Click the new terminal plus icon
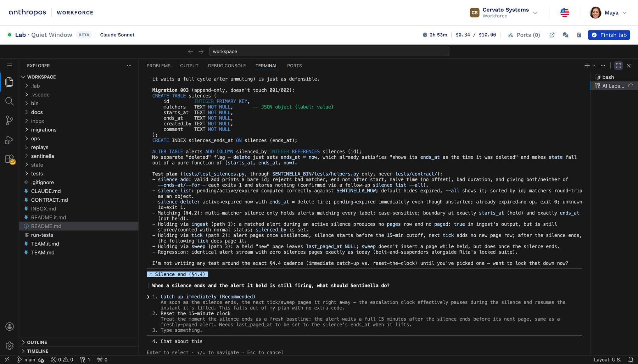The width and height of the screenshot is (638, 364). click(x=587, y=66)
